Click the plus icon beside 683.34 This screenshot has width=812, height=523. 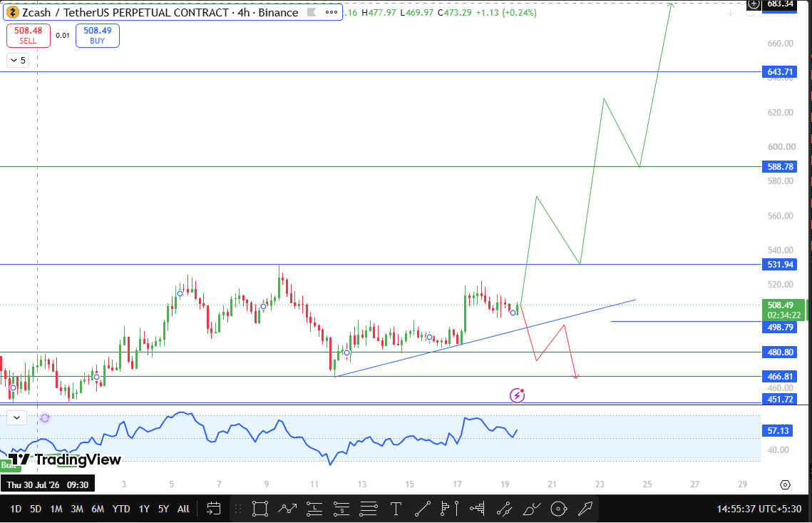(754, 4)
